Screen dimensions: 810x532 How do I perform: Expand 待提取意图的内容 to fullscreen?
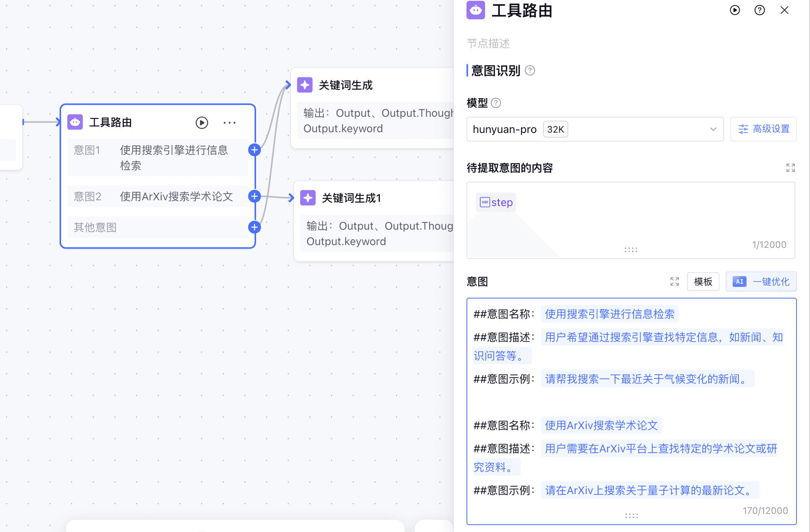(x=791, y=167)
